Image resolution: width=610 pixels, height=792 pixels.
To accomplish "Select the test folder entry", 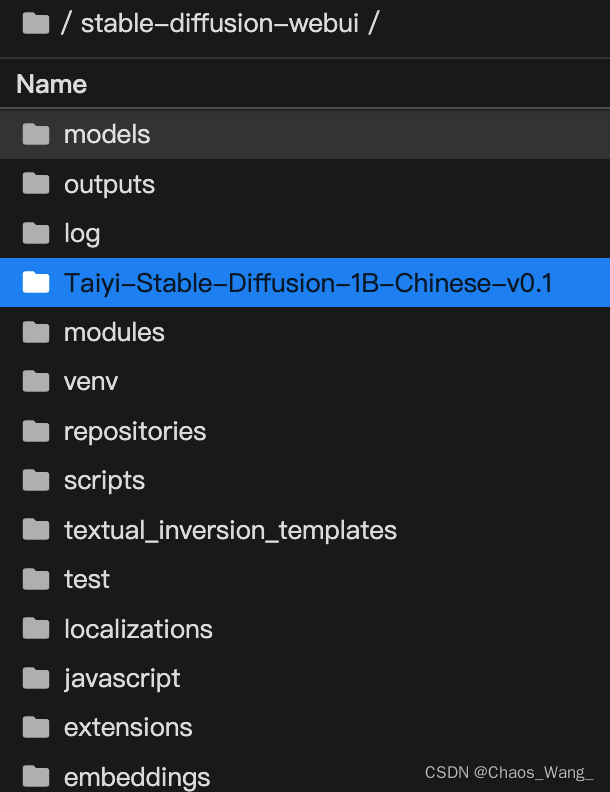I will [305, 580].
